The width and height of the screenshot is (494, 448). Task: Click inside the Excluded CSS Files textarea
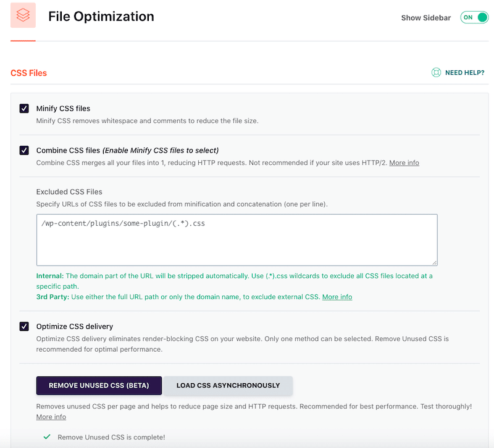pos(238,239)
